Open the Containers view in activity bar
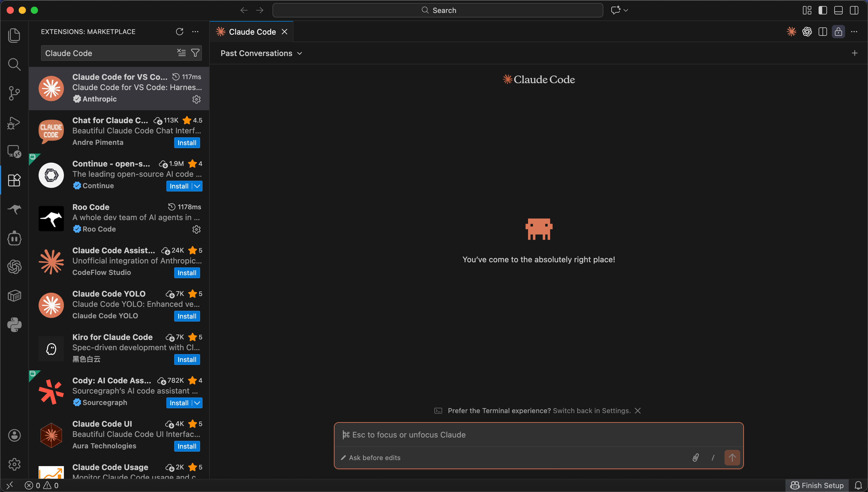 point(14,296)
